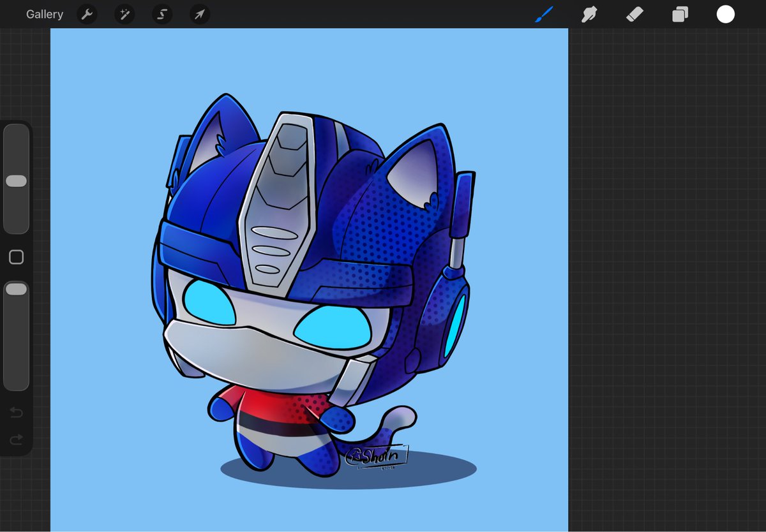Undo the last stroke with sidebar arrow

[x=16, y=413]
